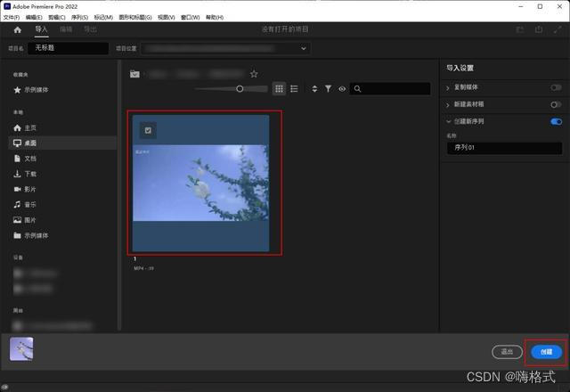570x392 pixels.
Task: Expand the 新建素材箱 section chevron
Action: pos(448,105)
